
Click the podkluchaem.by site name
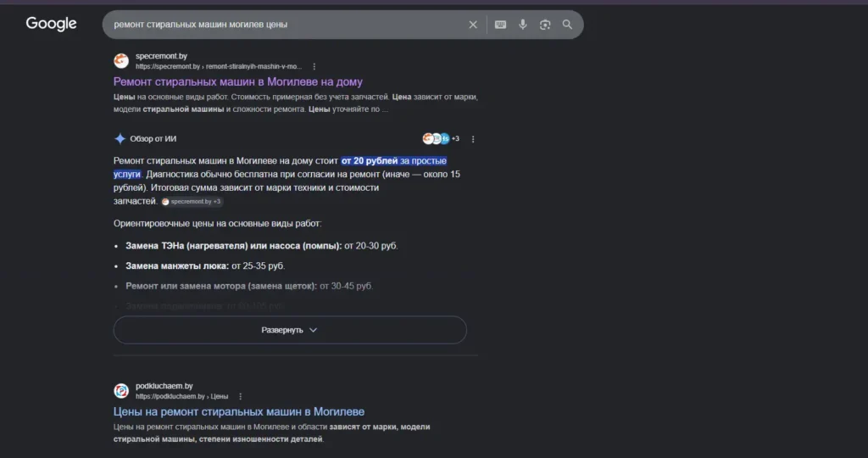(x=164, y=386)
